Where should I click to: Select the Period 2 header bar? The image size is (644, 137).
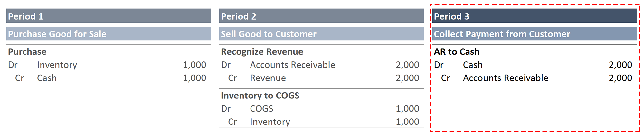(x=321, y=16)
